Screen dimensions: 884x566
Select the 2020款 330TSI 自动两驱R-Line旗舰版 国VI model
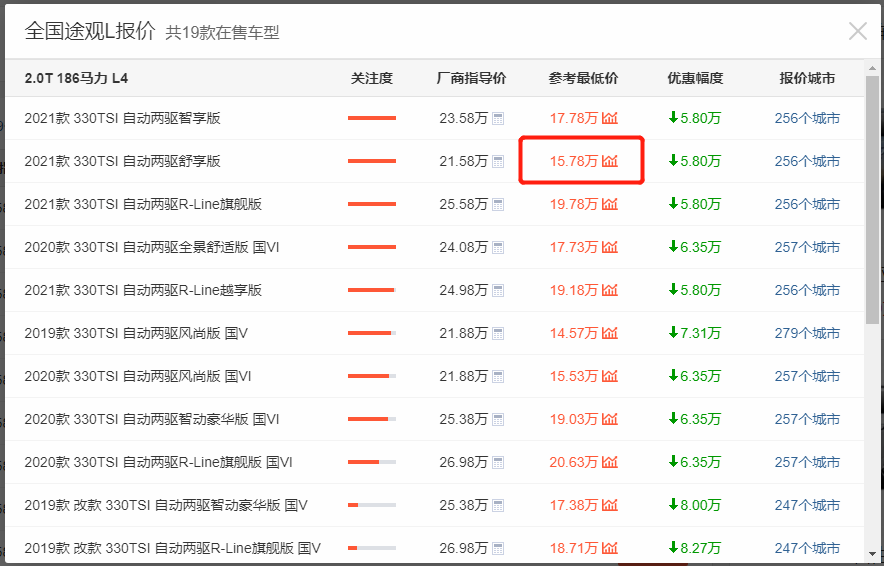point(158,462)
